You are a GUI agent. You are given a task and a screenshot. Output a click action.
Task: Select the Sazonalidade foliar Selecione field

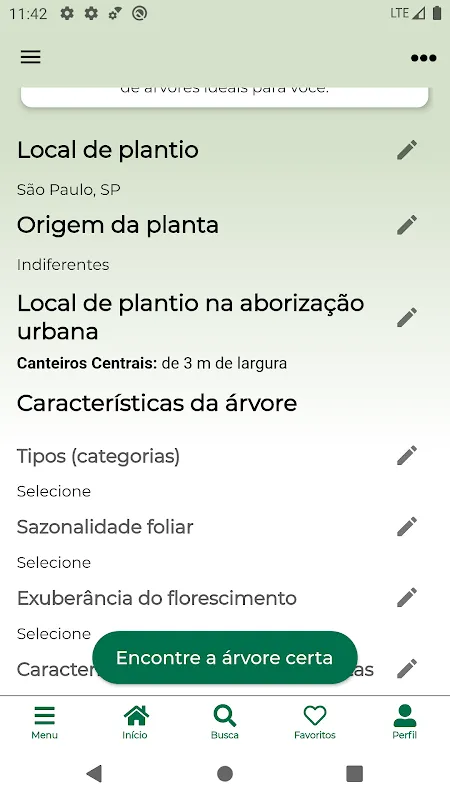pyautogui.click(x=54, y=562)
